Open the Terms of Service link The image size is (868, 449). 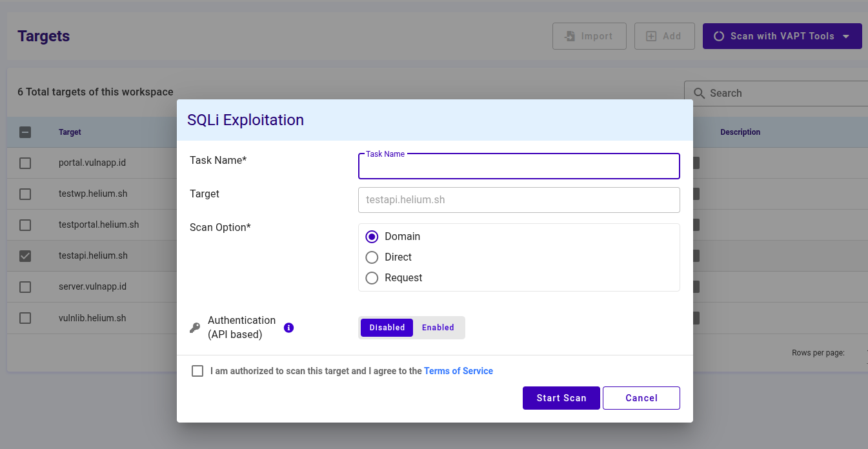(458, 370)
